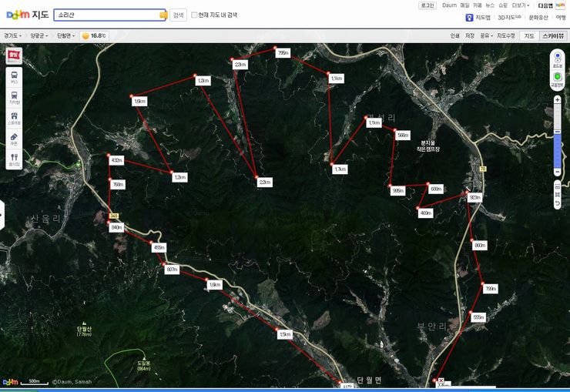570x392 pixels.
Task: Select the 스카이뷰 skyview tab
Action: [552, 35]
